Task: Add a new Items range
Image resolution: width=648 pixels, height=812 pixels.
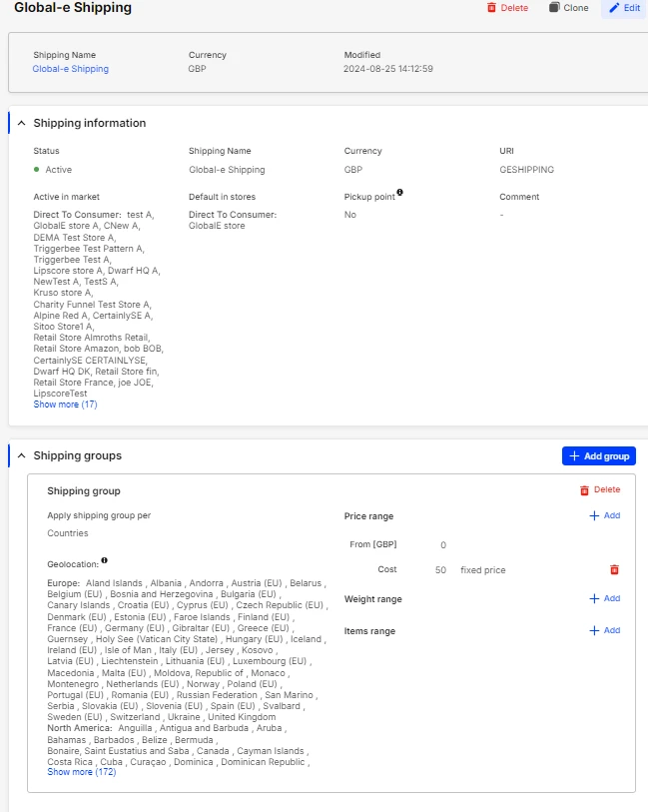Action: point(604,630)
